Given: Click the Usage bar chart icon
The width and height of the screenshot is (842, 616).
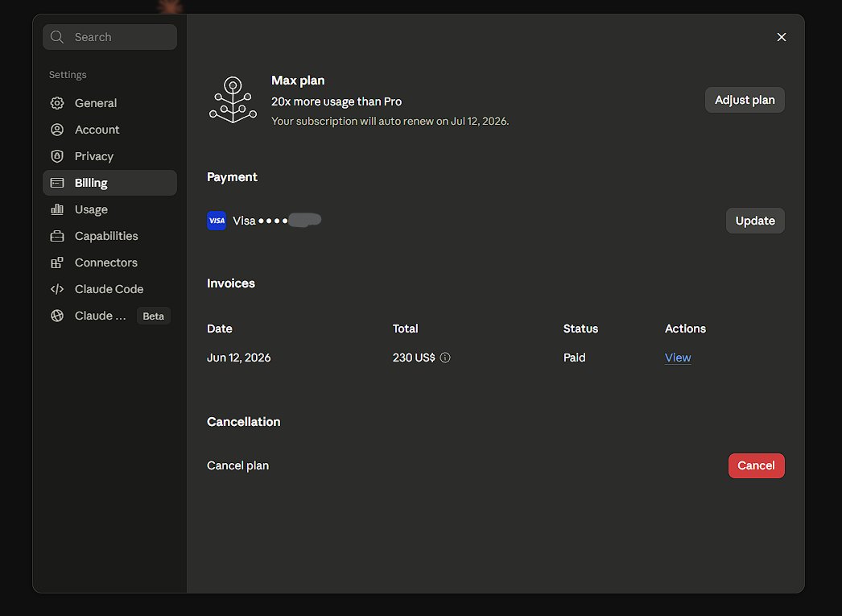Looking at the screenshot, I should (x=57, y=209).
